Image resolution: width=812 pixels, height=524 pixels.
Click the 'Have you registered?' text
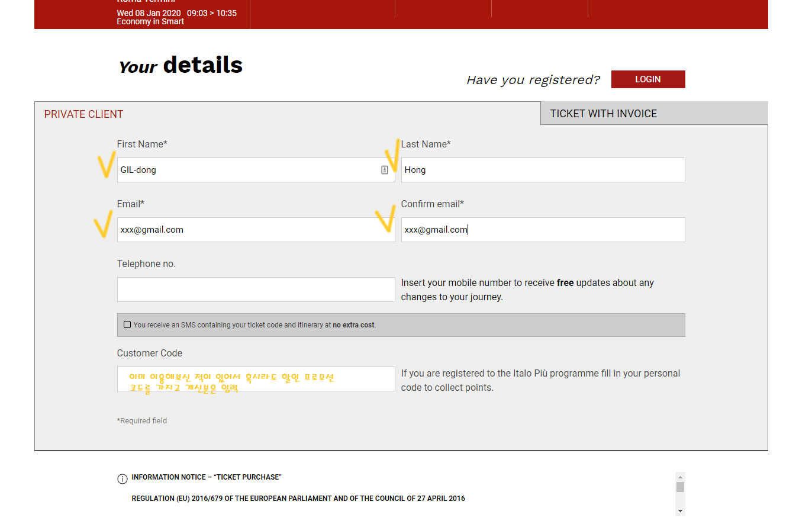pyautogui.click(x=533, y=80)
